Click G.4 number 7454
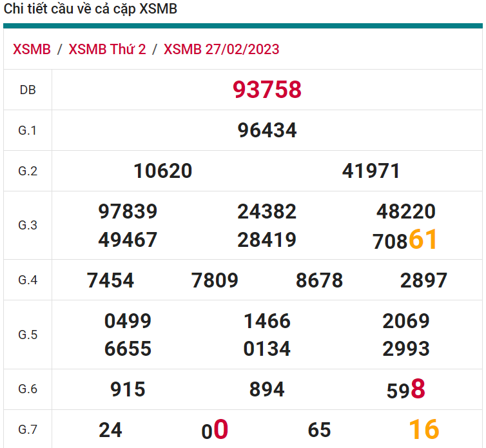 [x=110, y=280]
